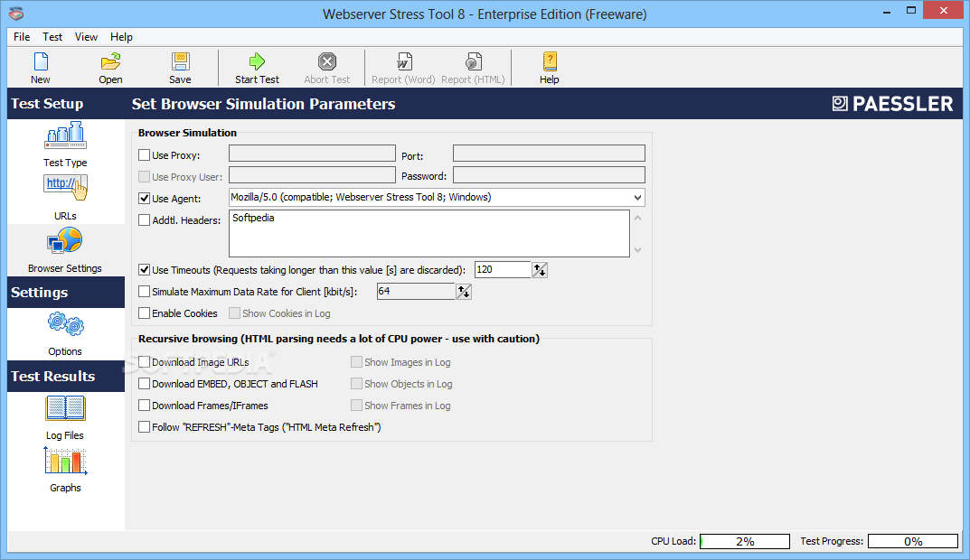Enable the Use Proxy checkbox
The width and height of the screenshot is (970, 560).
(x=144, y=155)
